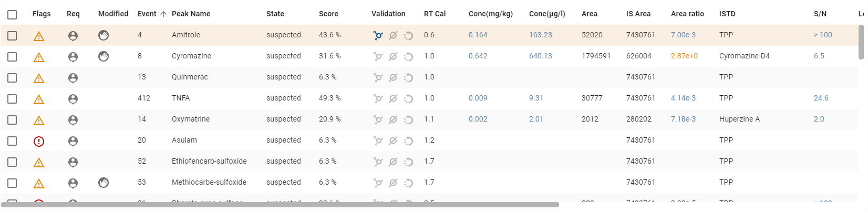Click the vertical scrollbar on the right
868x211 pixels.
click(x=861, y=42)
